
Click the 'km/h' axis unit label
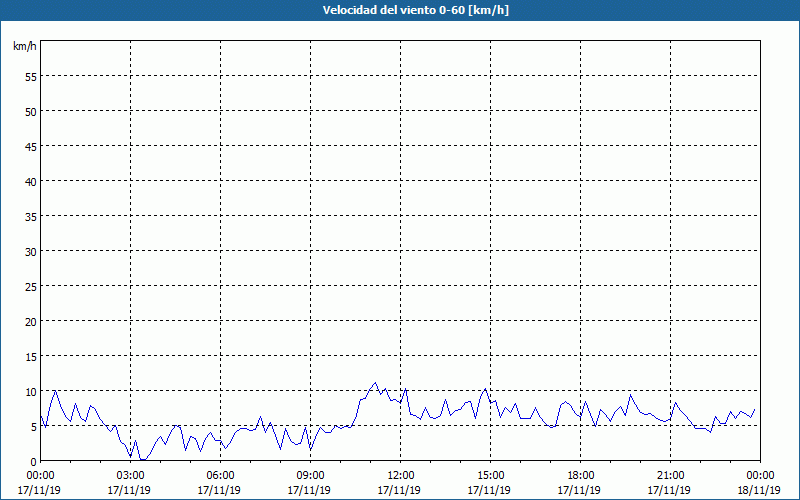pyautogui.click(x=25, y=46)
